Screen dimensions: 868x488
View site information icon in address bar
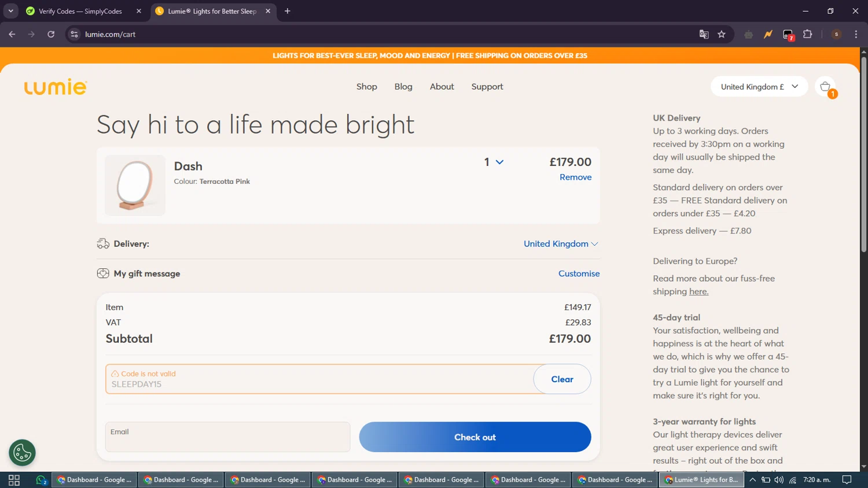point(74,34)
